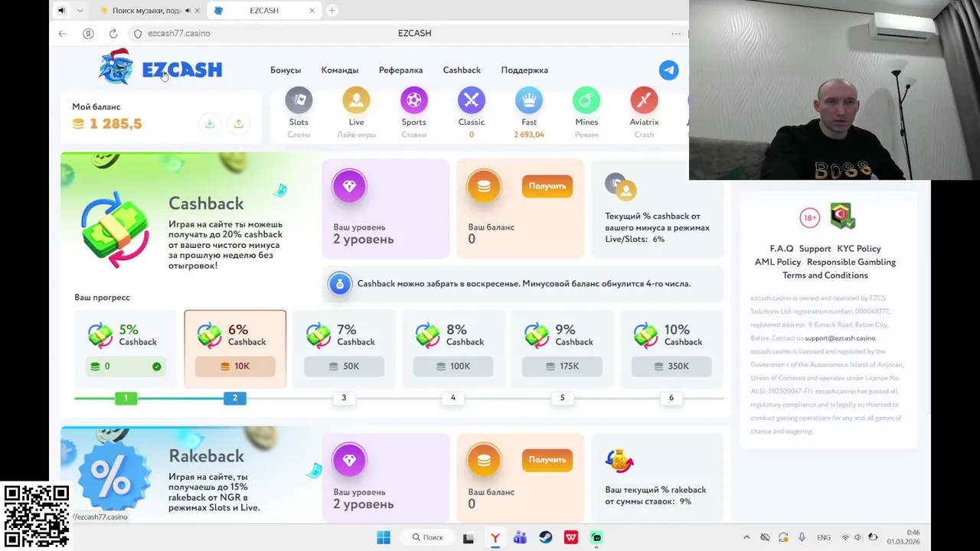Open the Бонусы menu item

click(x=286, y=70)
